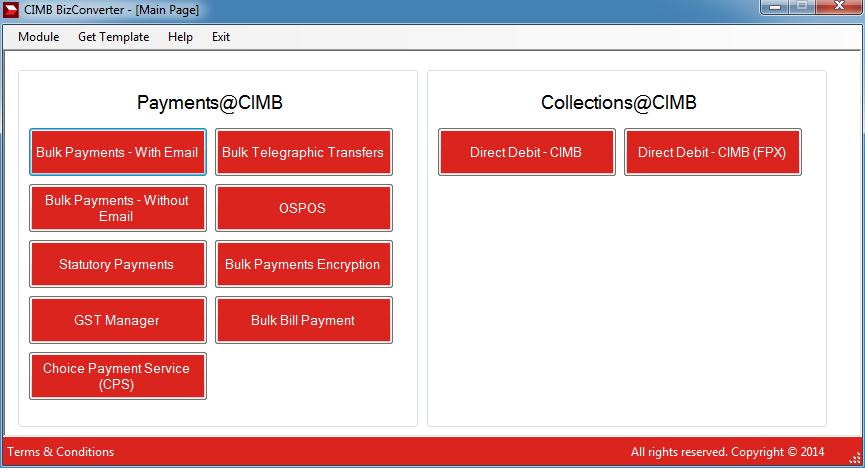
Task: Select Exit in the menu bar
Action: pyautogui.click(x=221, y=37)
